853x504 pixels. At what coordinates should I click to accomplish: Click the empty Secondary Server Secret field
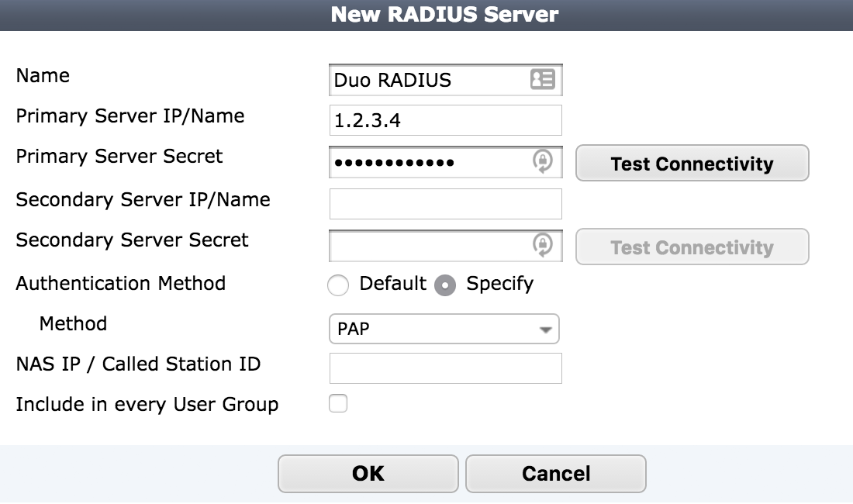click(x=427, y=245)
